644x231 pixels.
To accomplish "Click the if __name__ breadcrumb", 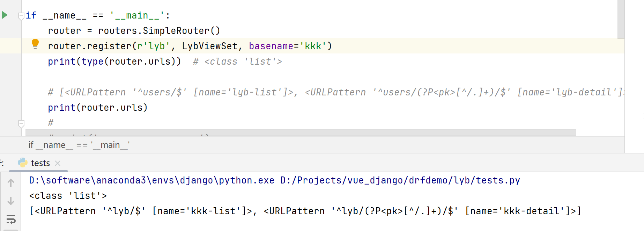I will point(79,145).
